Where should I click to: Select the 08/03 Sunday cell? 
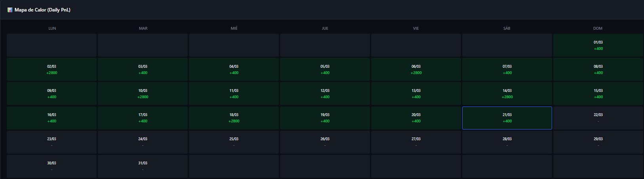(598, 69)
